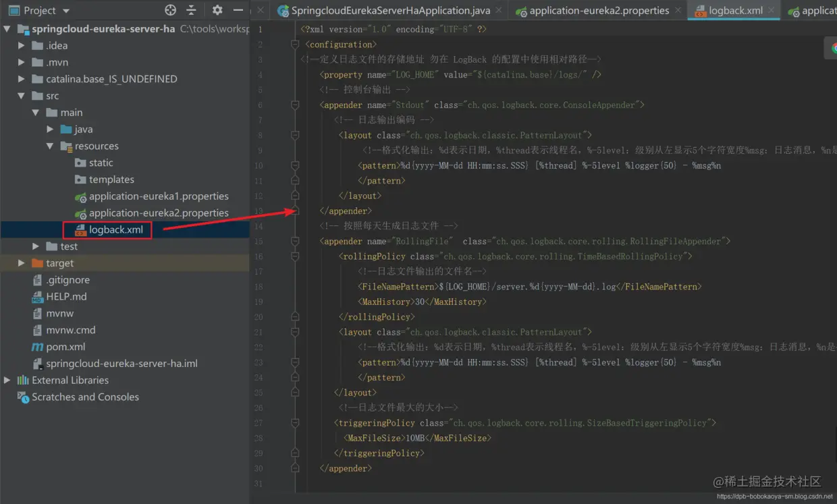This screenshot has height=504, width=837.
Task: Expand the .mvn folder arrow
Action: [21, 62]
